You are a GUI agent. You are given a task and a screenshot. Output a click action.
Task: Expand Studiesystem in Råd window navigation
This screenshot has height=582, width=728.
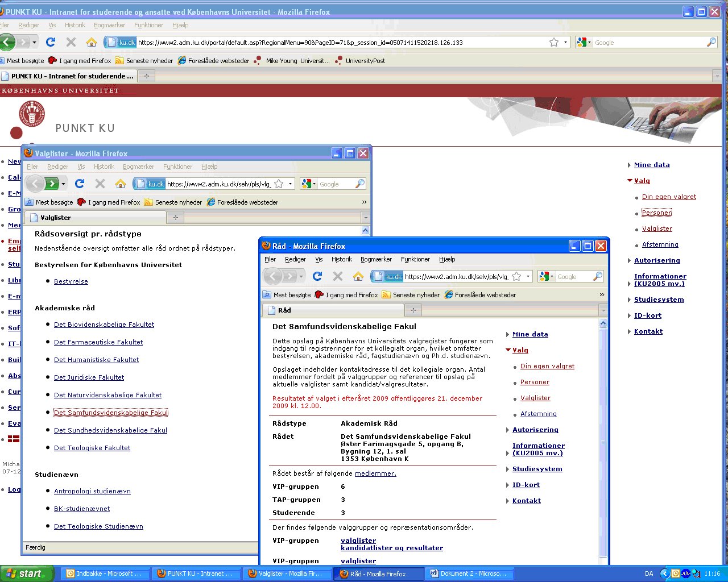point(508,469)
